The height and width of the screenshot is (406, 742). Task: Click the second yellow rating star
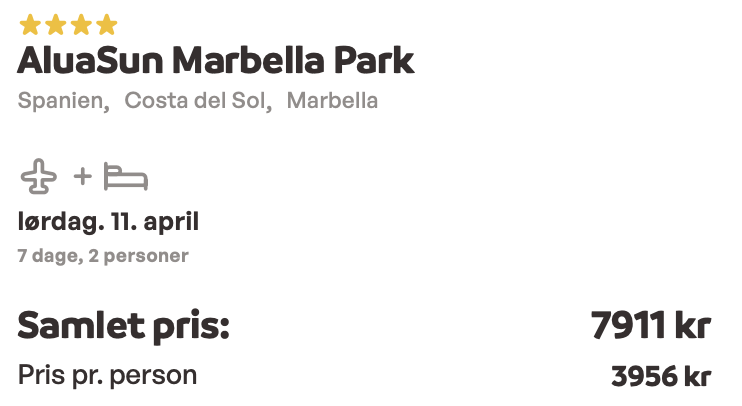point(55,25)
